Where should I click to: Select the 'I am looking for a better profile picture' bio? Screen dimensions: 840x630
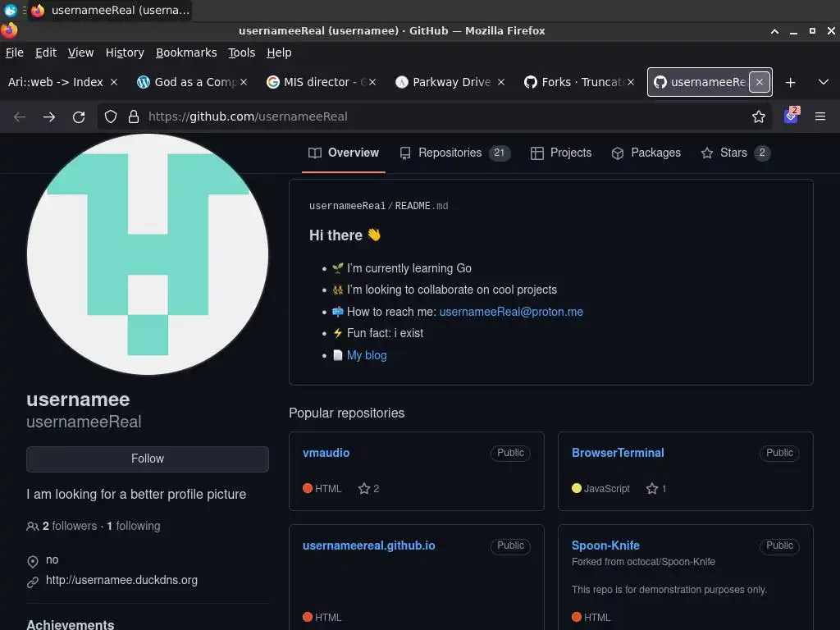point(136,494)
